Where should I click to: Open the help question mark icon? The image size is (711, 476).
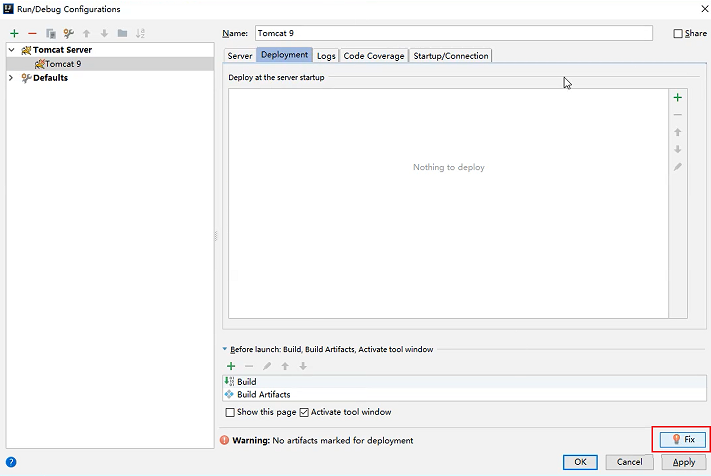click(11, 462)
